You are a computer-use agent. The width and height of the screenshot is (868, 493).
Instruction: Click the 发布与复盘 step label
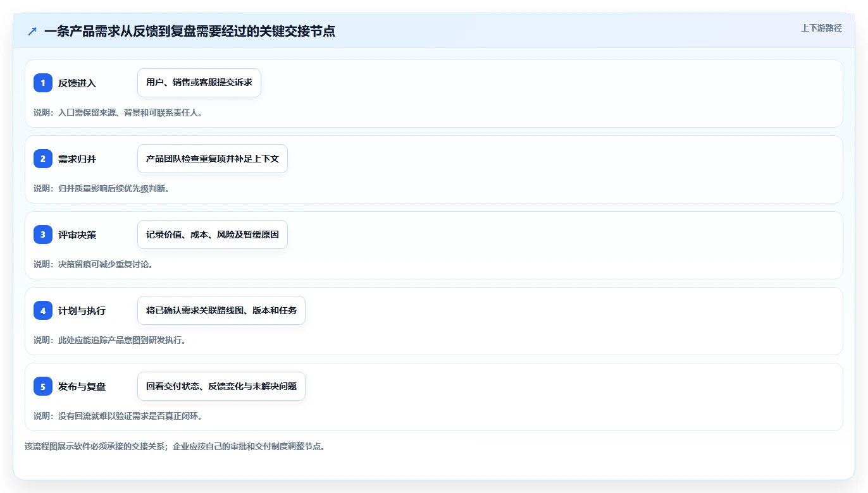click(x=82, y=386)
